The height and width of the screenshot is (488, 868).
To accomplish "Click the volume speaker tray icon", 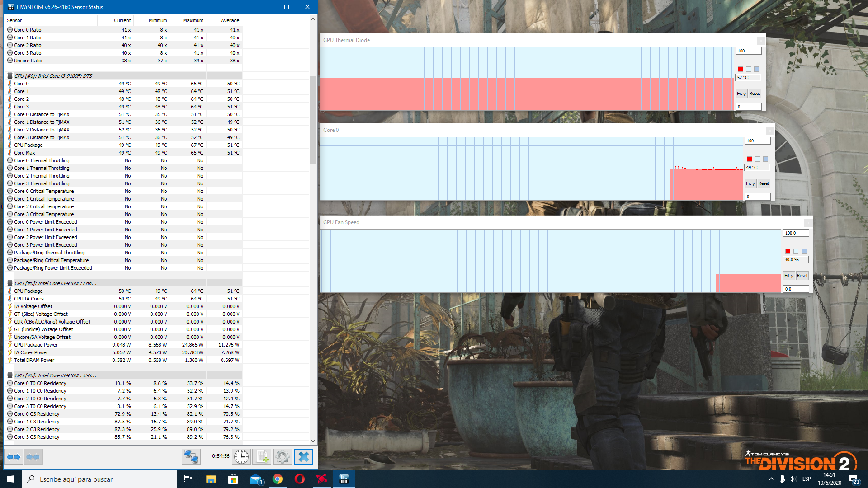I will [793, 479].
